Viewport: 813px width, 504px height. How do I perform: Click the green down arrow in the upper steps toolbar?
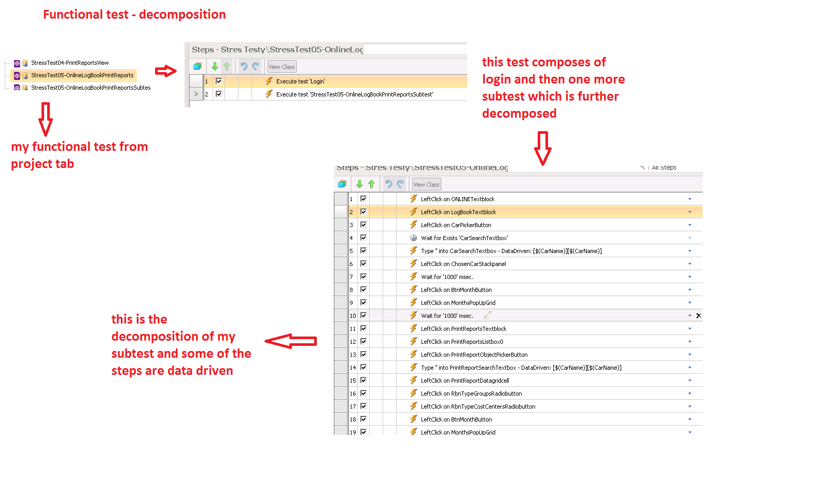point(215,66)
